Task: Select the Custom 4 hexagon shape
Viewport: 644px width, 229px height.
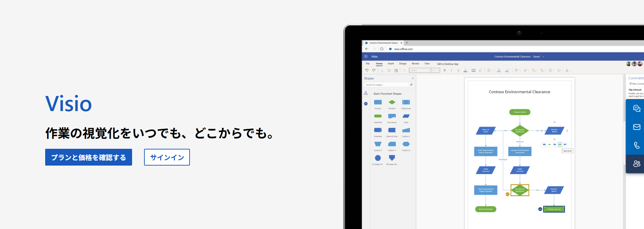Action: [406, 144]
